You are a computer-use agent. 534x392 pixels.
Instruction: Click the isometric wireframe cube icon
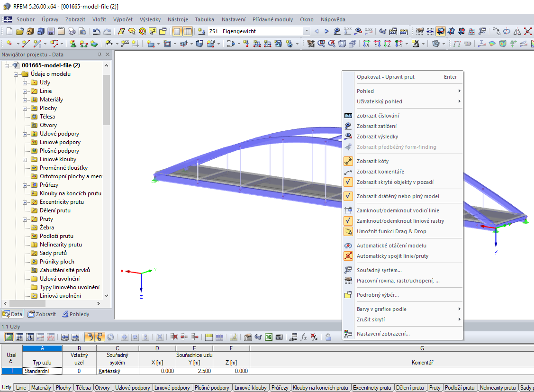[342, 44]
